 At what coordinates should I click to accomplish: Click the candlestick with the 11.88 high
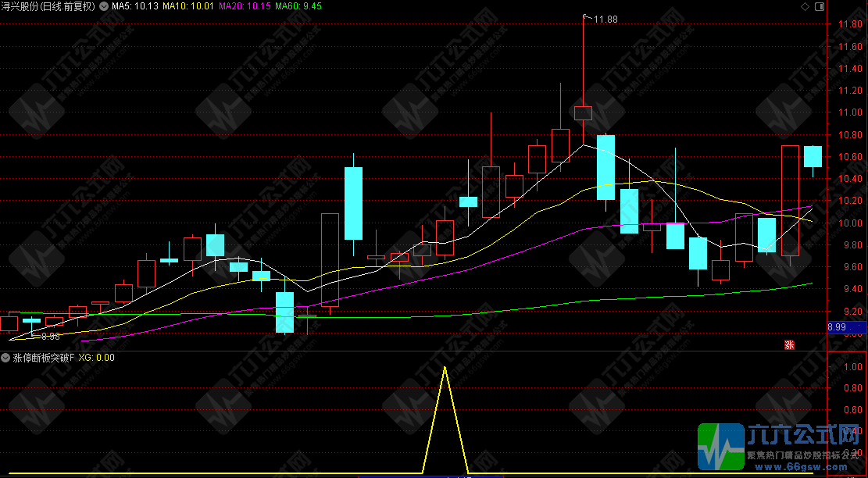click(583, 112)
